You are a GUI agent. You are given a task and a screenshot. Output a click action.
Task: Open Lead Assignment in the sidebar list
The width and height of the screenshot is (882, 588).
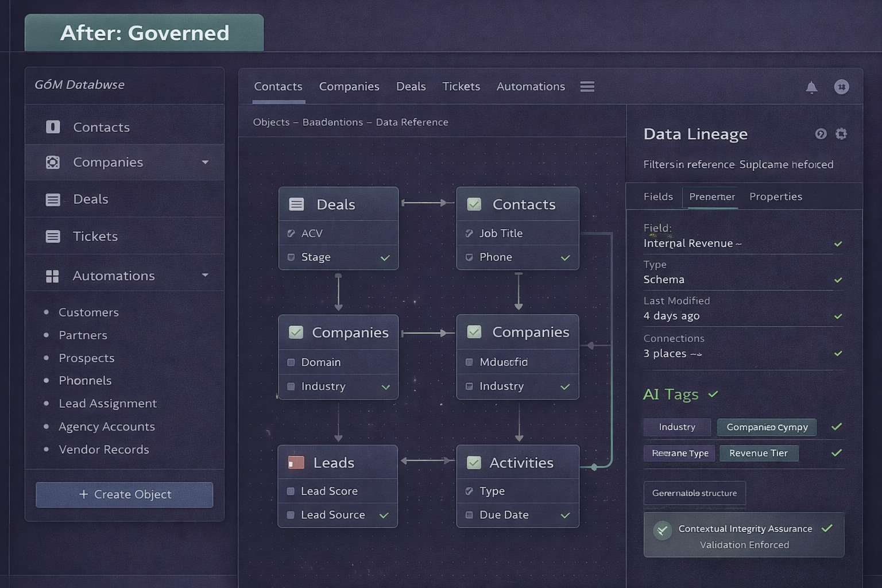[107, 404]
